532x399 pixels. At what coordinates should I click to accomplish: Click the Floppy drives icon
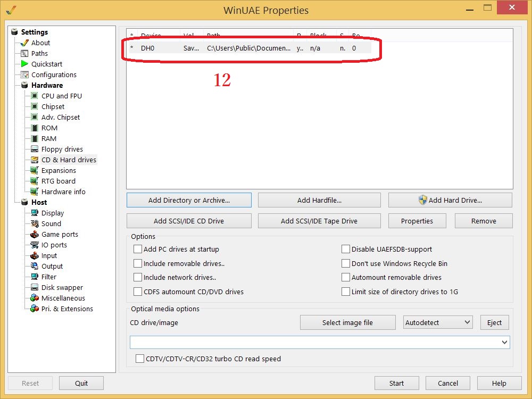tap(34, 149)
